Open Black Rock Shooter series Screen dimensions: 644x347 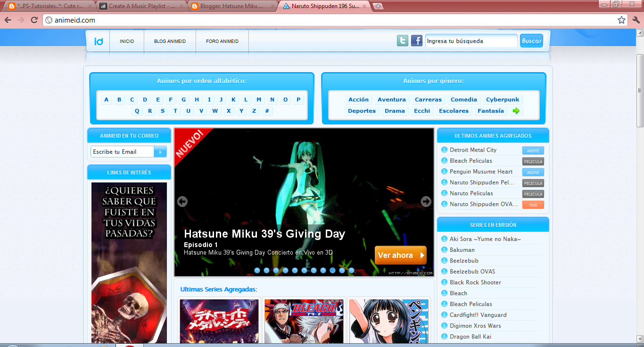[x=475, y=282]
